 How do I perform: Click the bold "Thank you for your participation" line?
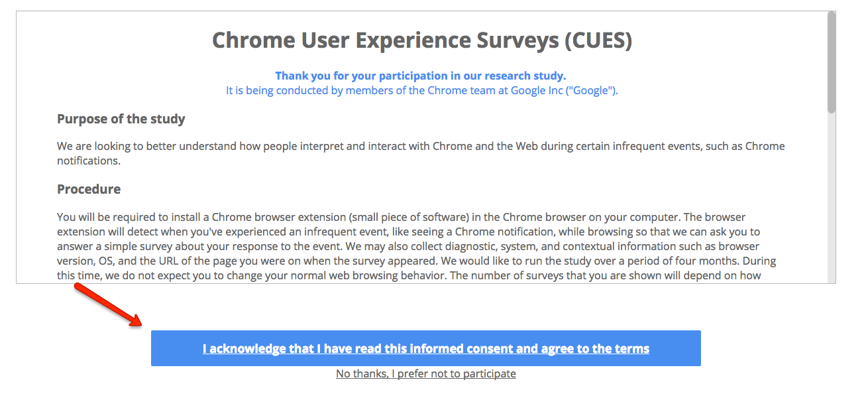coord(421,76)
